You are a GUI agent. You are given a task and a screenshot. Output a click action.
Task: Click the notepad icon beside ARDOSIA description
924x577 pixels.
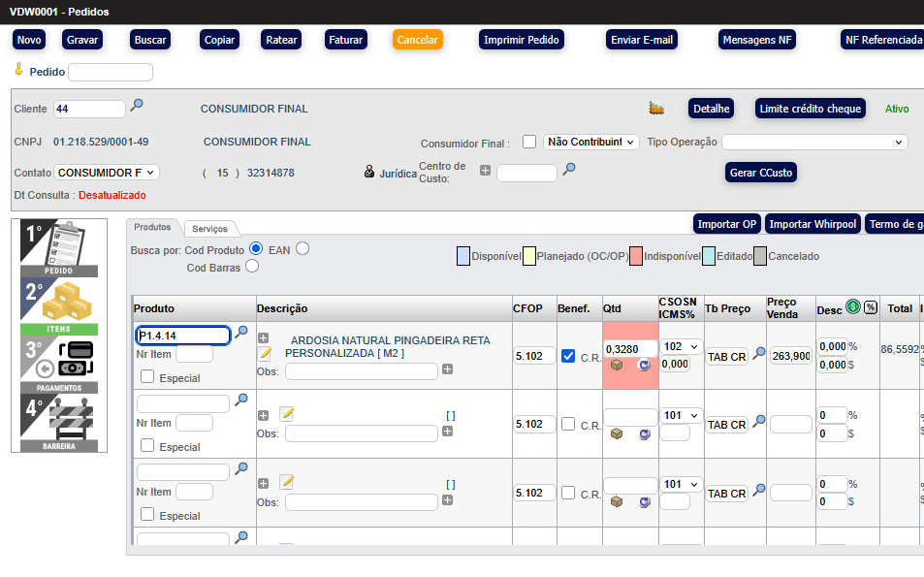[264, 354]
